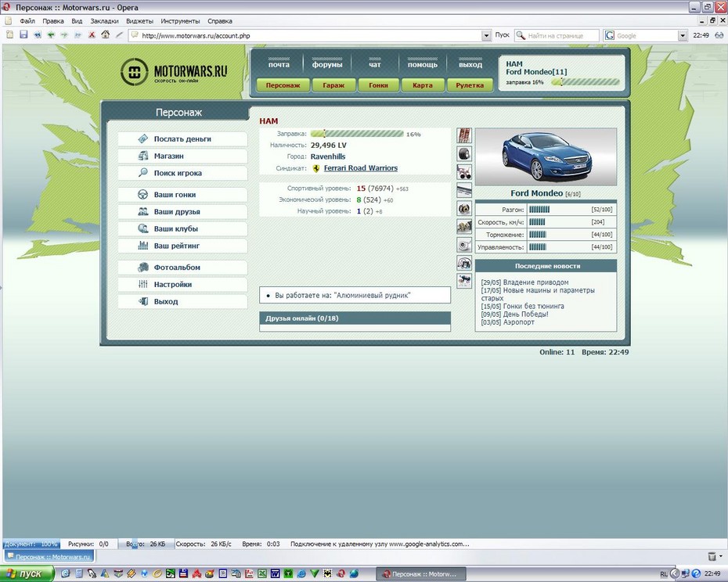Open the trash can dropdown arrow
728x582 pixels.
coord(721,555)
